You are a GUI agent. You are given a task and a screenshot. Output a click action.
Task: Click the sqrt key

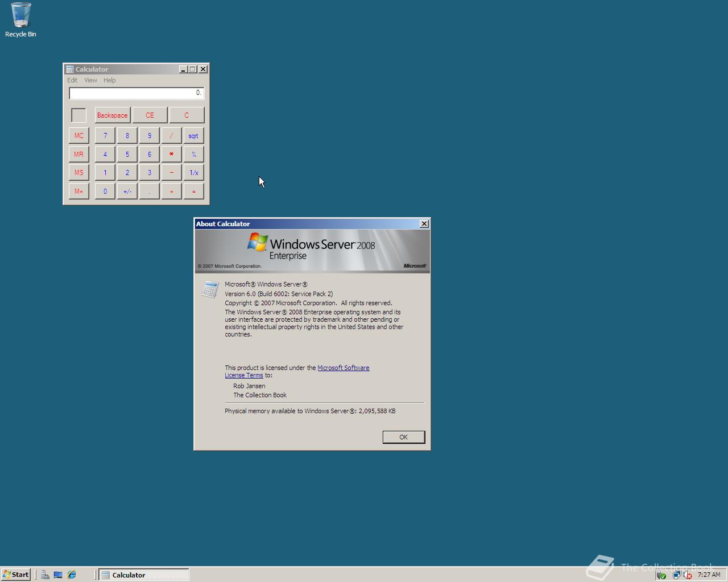(x=194, y=136)
